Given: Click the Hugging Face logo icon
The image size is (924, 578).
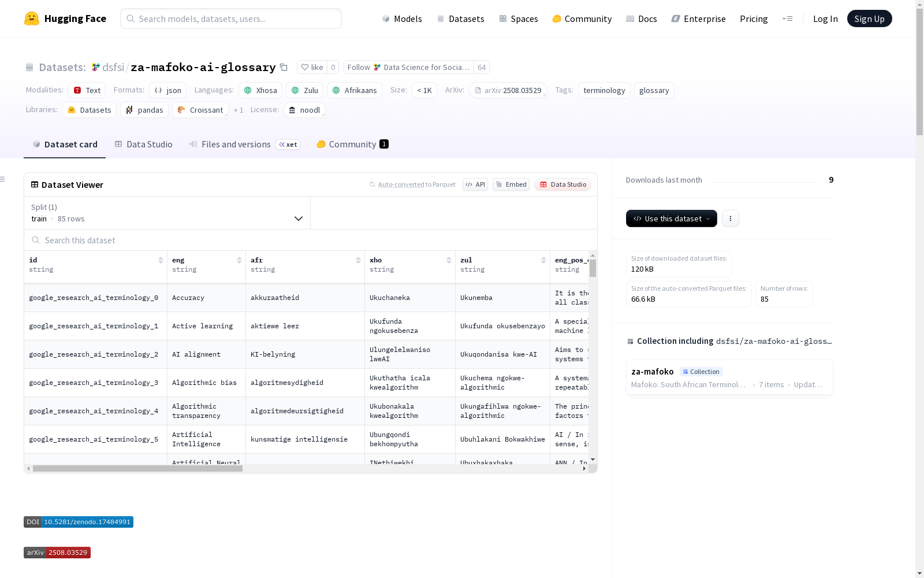Looking at the screenshot, I should [32, 18].
